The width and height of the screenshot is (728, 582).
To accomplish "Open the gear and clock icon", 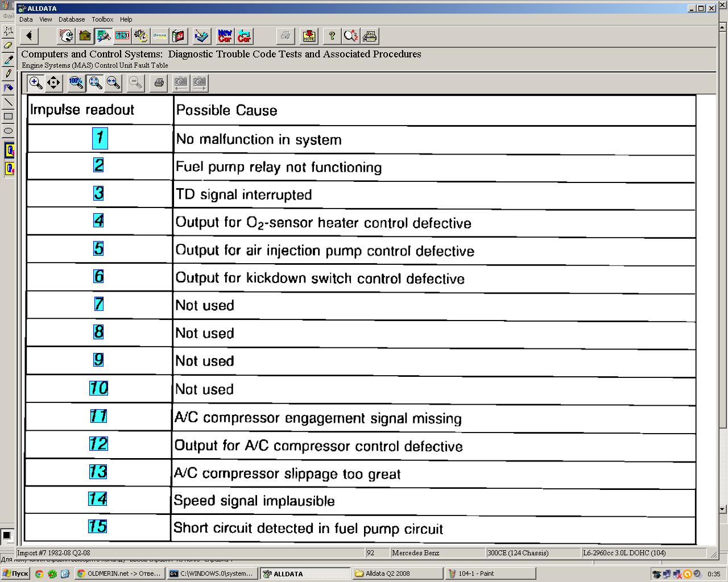I will (141, 36).
